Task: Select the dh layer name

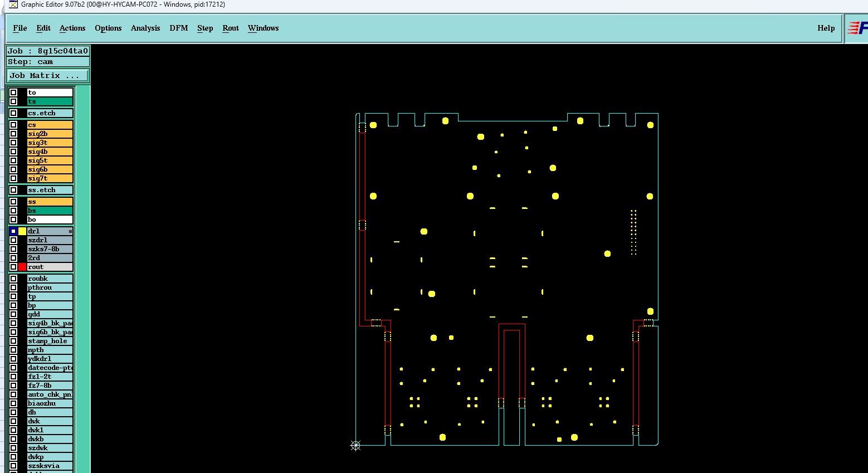Action: click(50, 412)
